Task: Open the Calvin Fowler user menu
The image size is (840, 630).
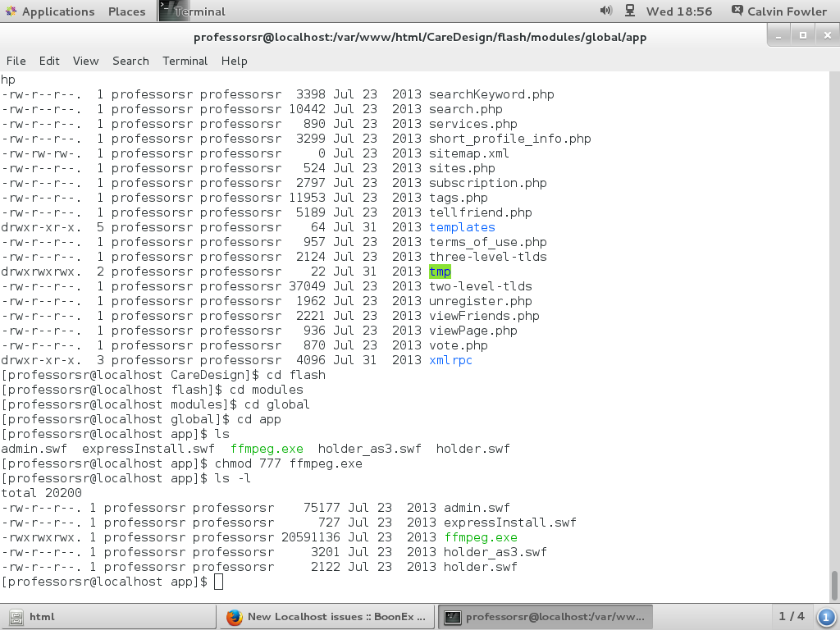Action: point(780,11)
